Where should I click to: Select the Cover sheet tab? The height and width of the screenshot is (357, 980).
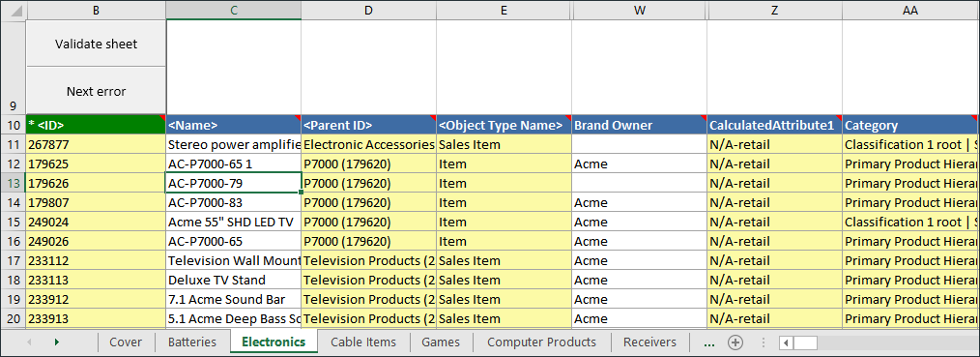[126, 342]
